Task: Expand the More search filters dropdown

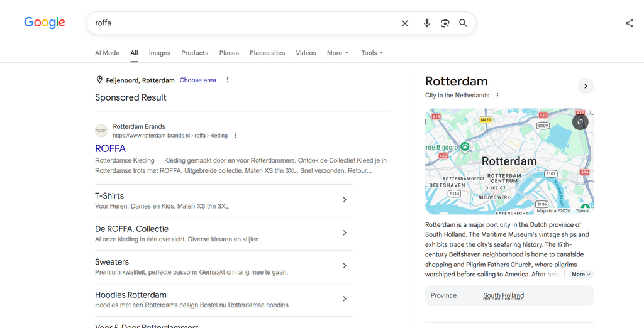Action: click(338, 53)
